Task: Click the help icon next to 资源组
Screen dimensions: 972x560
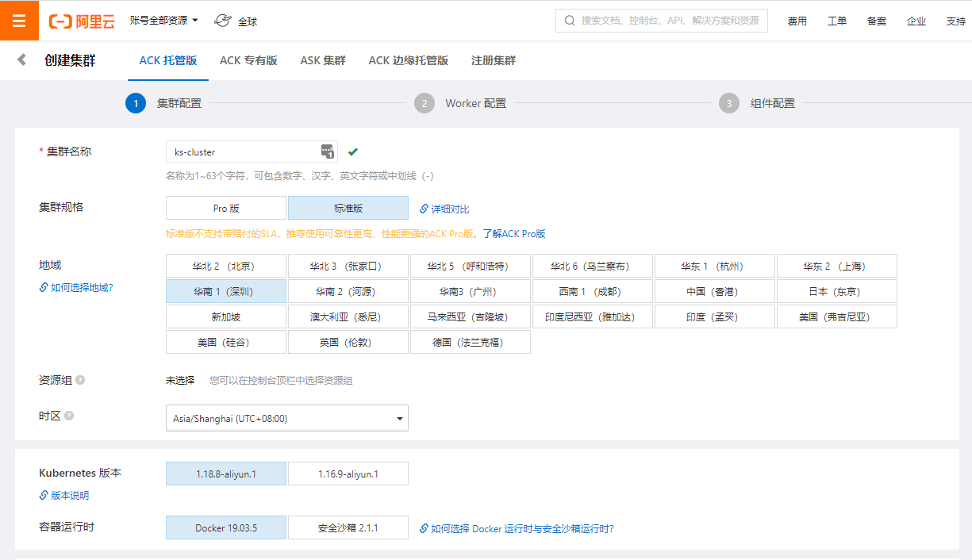Action: pyautogui.click(x=80, y=380)
